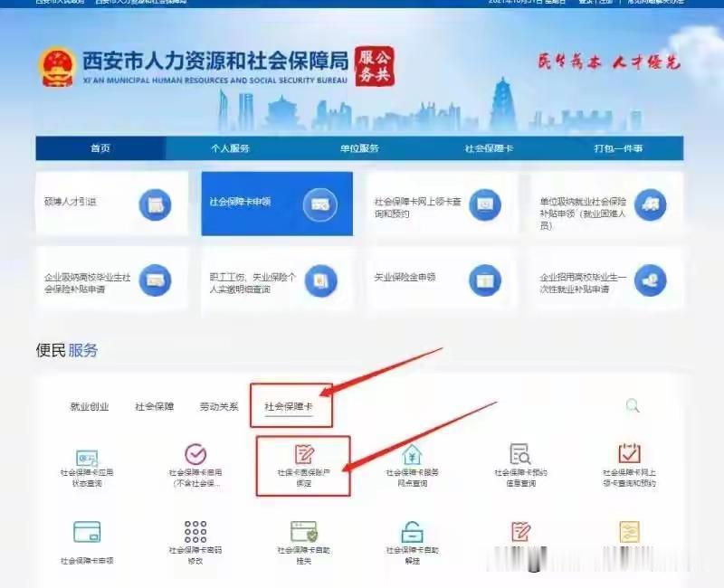Open 单位服务 in the navigation bar
This screenshot has width=724, height=588.
359,148
